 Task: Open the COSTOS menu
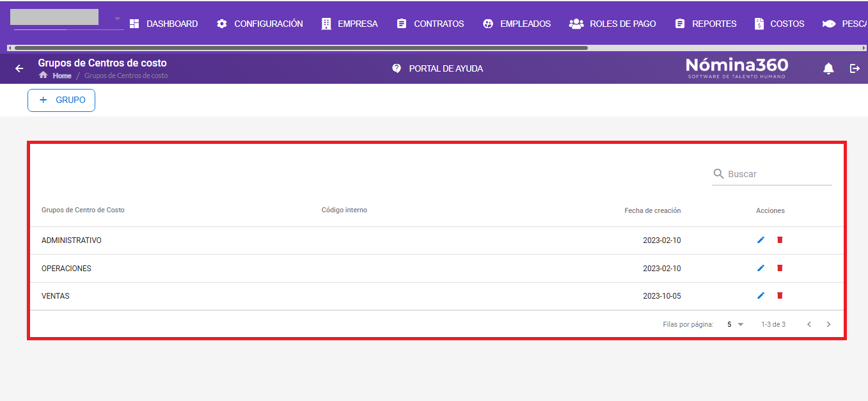779,24
